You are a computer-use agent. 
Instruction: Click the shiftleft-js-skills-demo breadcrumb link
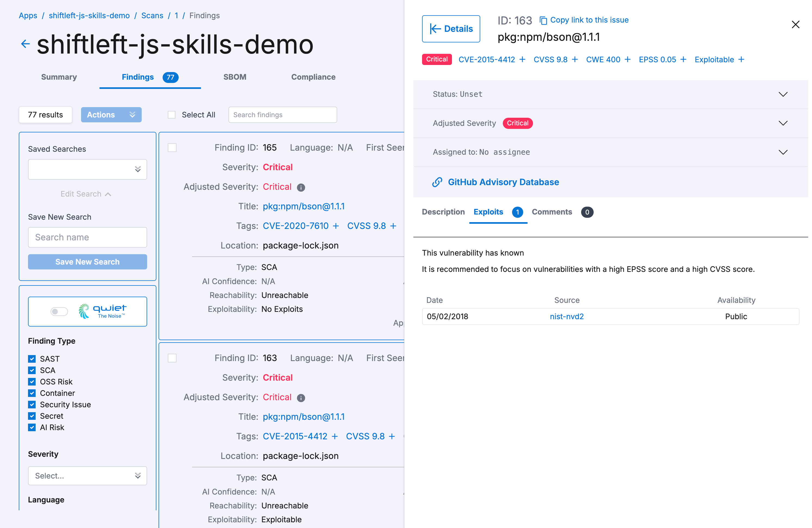tap(89, 16)
